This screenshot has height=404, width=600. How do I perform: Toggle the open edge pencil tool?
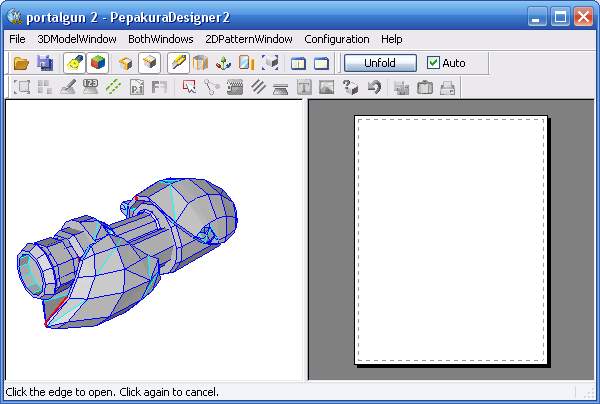[x=178, y=63]
